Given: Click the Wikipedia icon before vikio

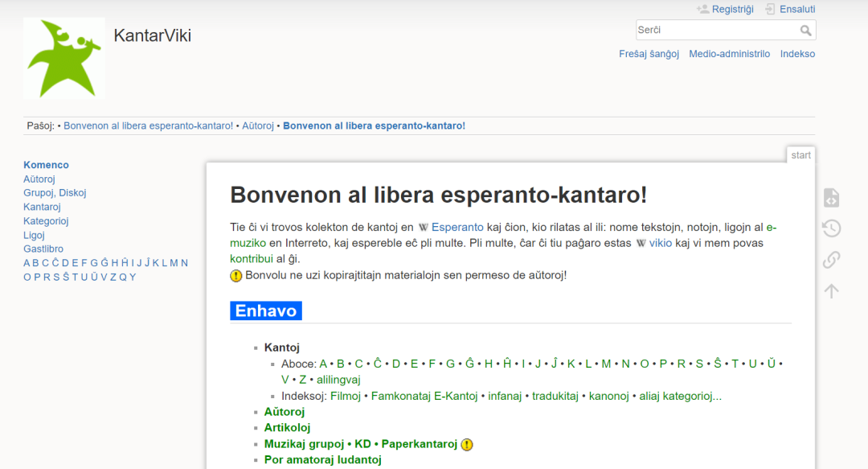Looking at the screenshot, I should (641, 244).
